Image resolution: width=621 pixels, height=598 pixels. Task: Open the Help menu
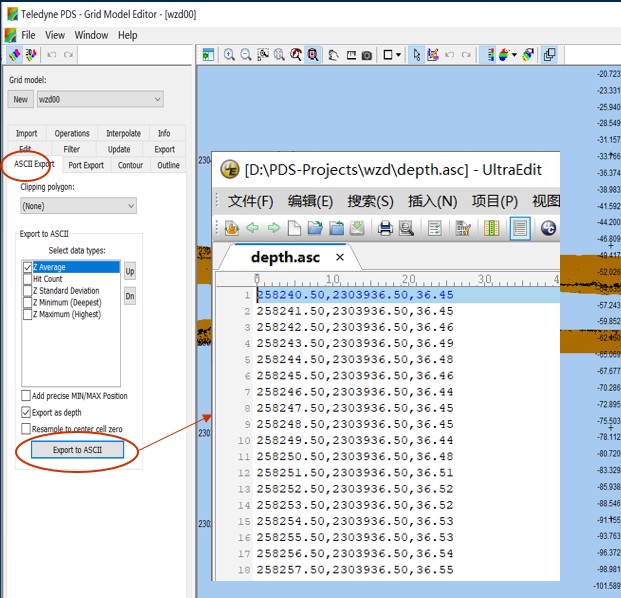point(128,35)
